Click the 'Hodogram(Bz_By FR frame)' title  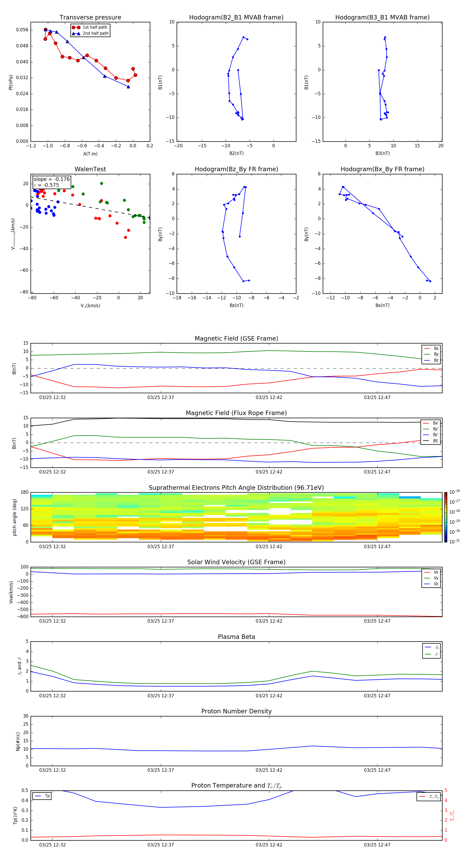(x=236, y=169)
